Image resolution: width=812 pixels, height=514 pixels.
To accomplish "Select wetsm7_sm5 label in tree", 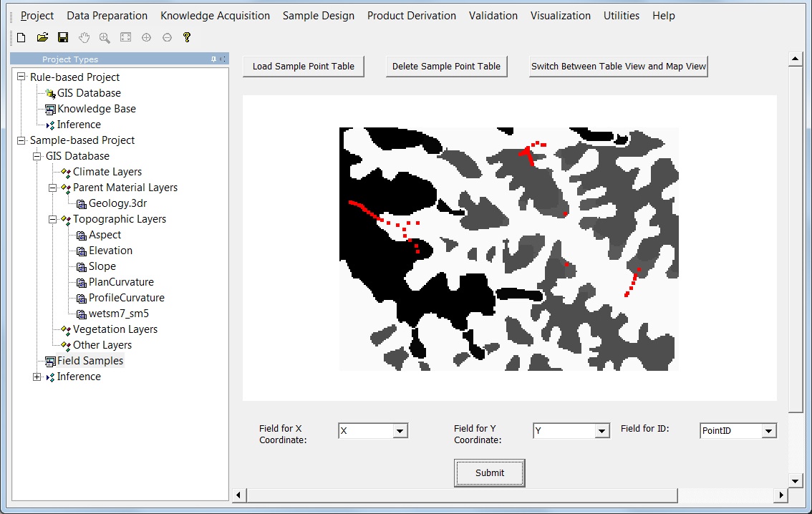I will coord(119,313).
